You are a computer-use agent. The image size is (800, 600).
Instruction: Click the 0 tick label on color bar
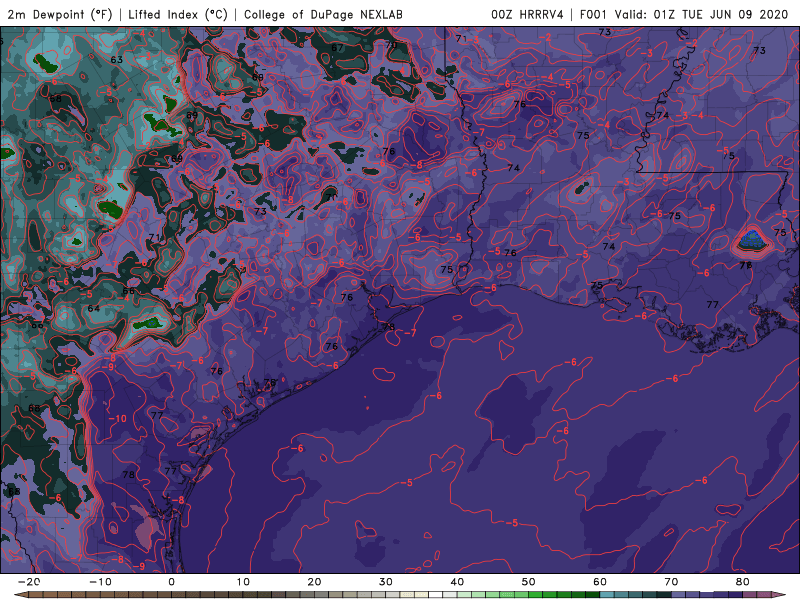click(x=171, y=582)
